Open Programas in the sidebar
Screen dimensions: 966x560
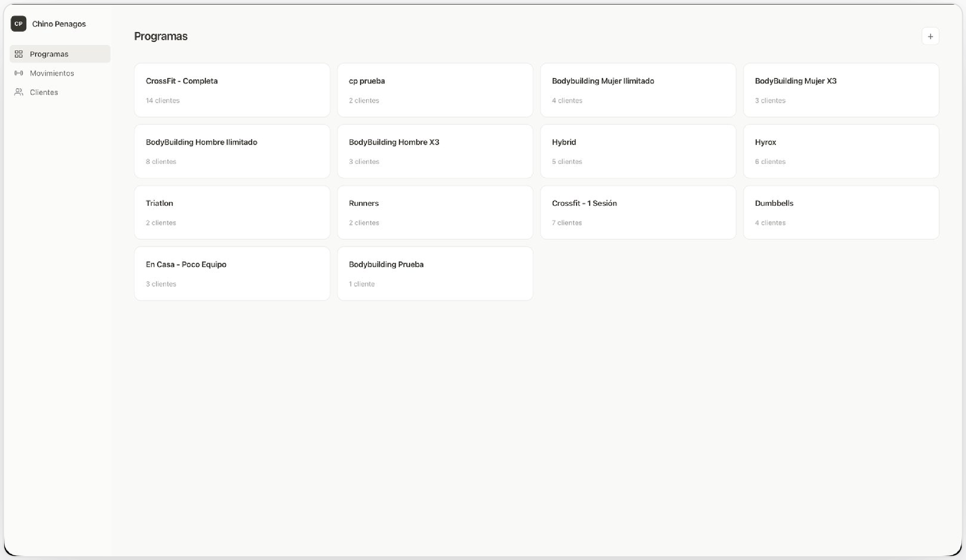pyautogui.click(x=60, y=54)
